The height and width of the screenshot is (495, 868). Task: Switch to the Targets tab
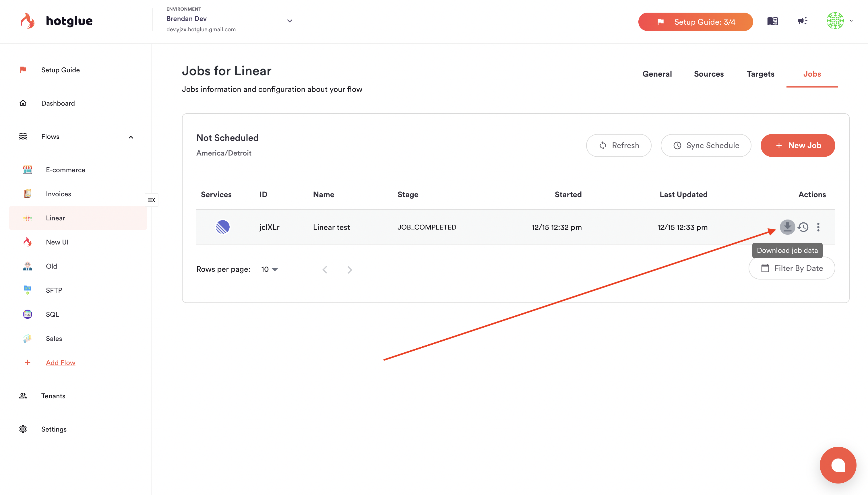(x=760, y=74)
